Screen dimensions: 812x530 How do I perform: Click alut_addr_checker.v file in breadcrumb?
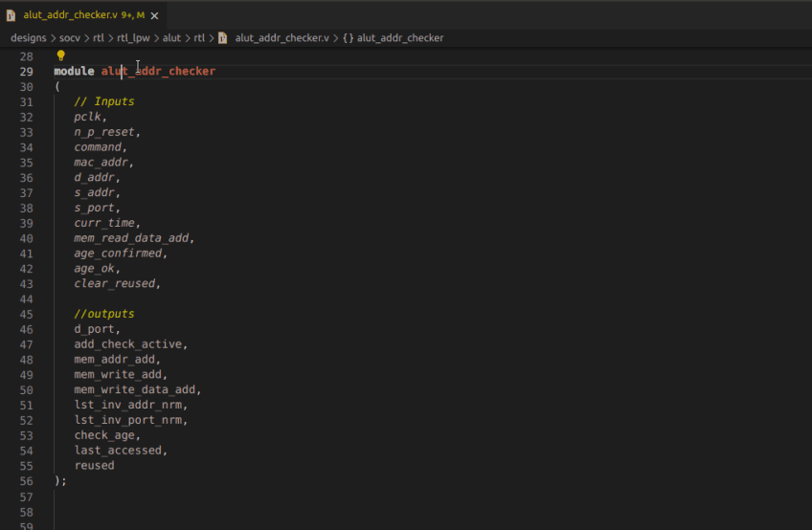click(282, 38)
